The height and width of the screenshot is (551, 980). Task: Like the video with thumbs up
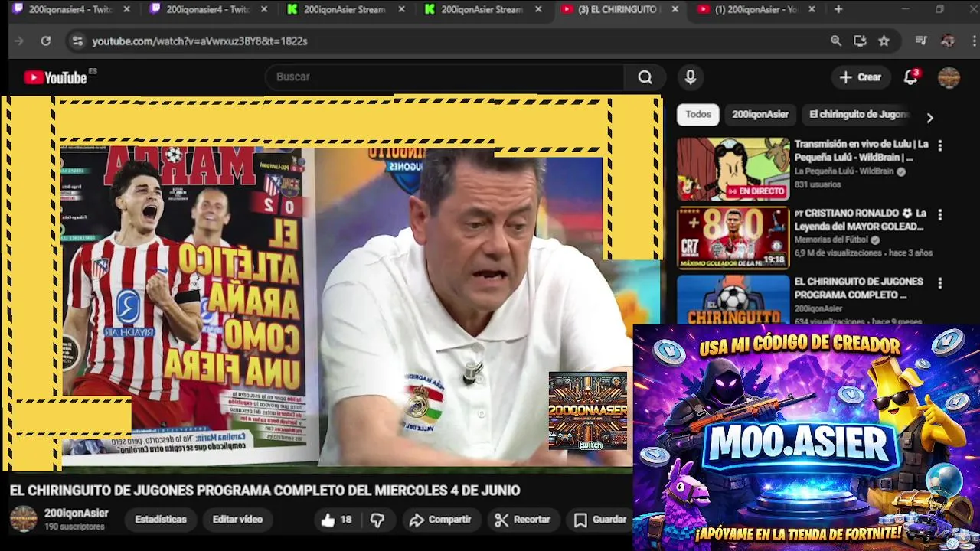click(336, 520)
